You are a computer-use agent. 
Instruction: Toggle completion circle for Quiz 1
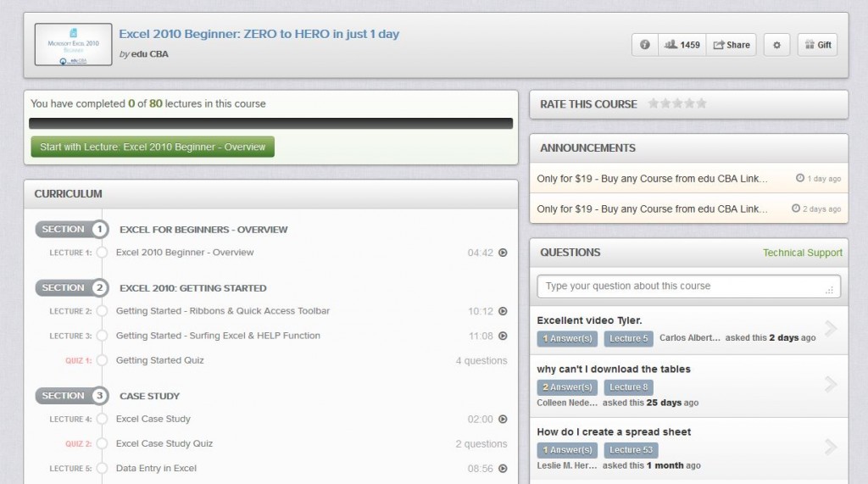[102, 360]
